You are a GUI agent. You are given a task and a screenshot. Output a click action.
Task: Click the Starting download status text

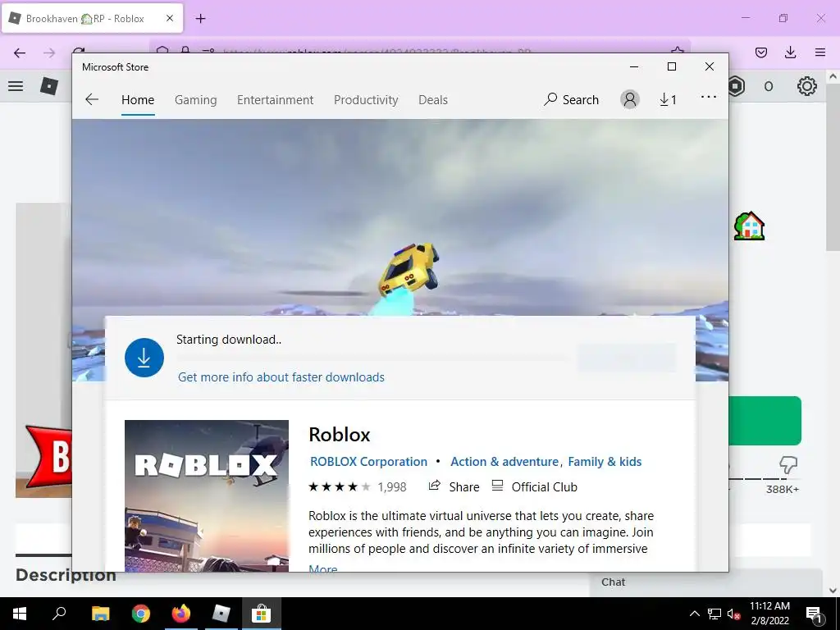pos(229,340)
